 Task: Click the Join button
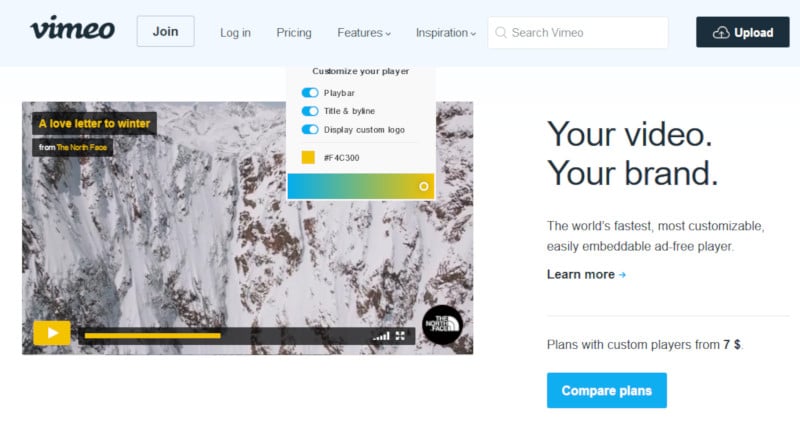coord(165,32)
